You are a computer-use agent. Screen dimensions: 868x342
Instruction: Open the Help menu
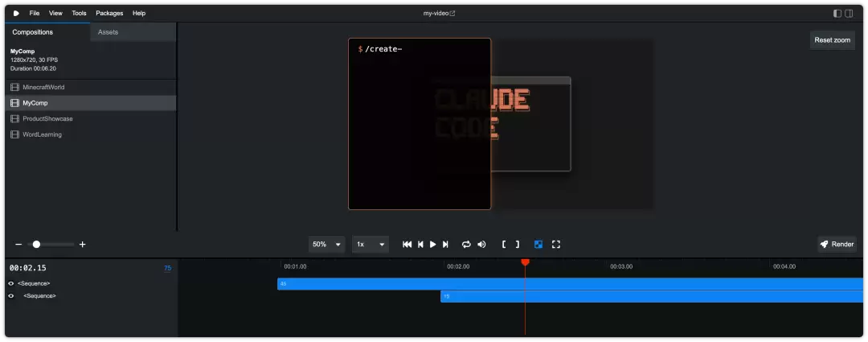139,13
